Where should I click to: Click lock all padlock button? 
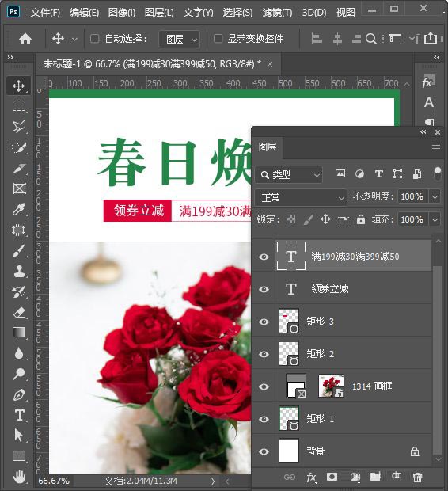tap(361, 219)
